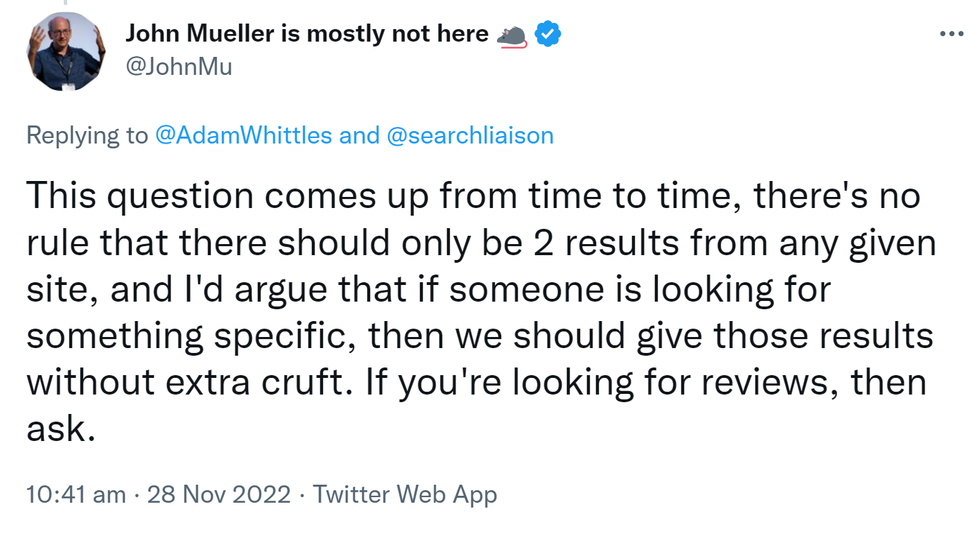Click the display name "John Mueller is mostly not here"

307,34
